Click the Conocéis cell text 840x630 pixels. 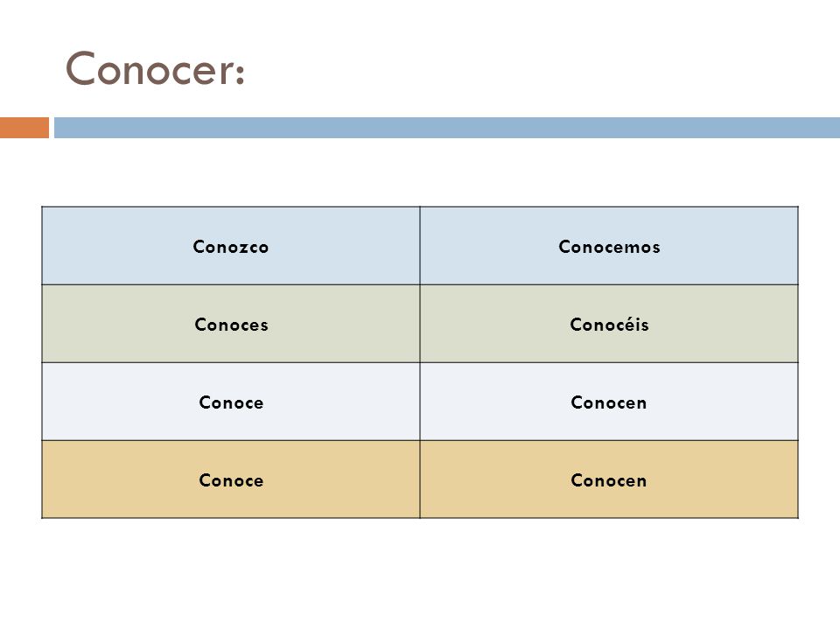click(609, 324)
